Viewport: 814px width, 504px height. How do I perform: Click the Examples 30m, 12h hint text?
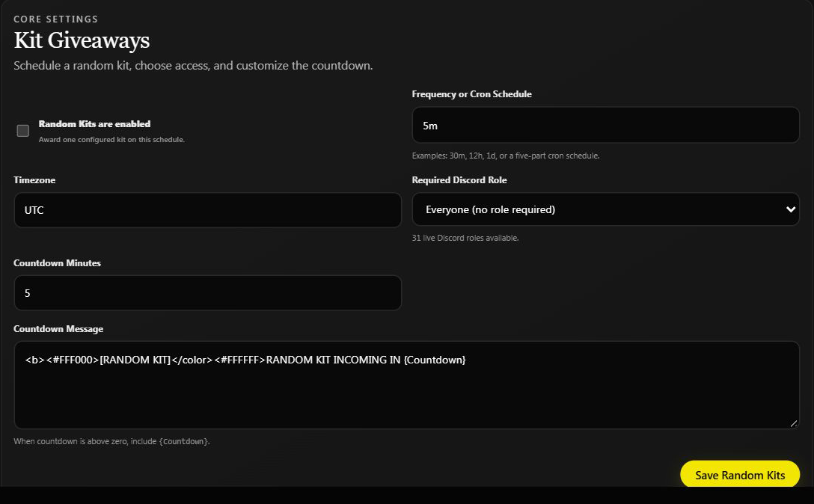[x=506, y=156]
